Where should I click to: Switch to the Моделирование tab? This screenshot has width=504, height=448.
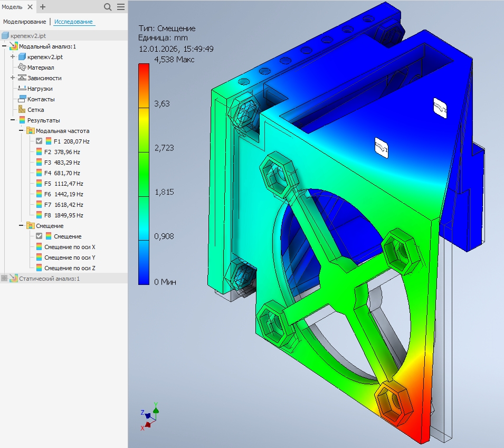pyautogui.click(x=24, y=22)
